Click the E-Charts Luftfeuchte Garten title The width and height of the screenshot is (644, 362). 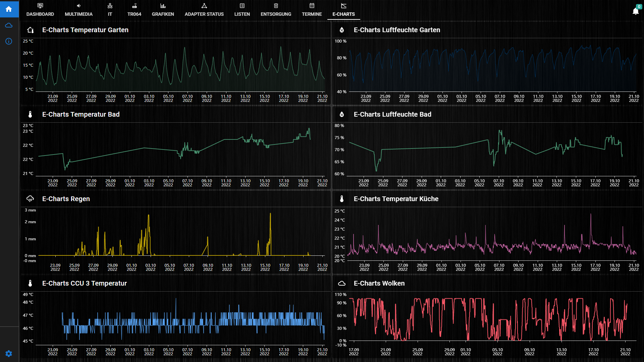coord(397,30)
